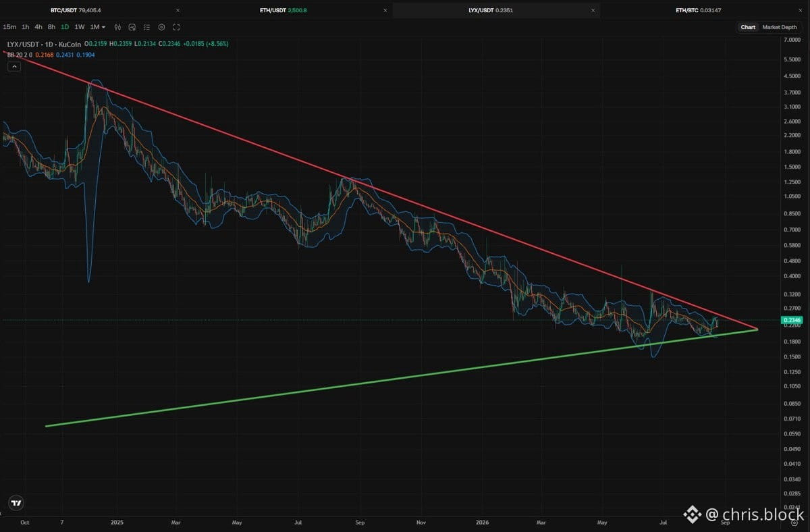
Task: Click the BB lower value 0.1904
Action: [86, 55]
